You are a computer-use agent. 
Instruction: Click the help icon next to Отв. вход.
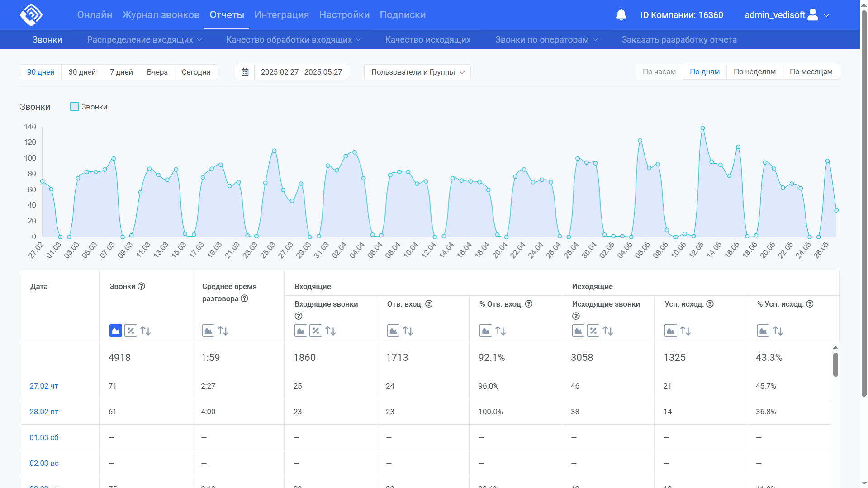429,304
